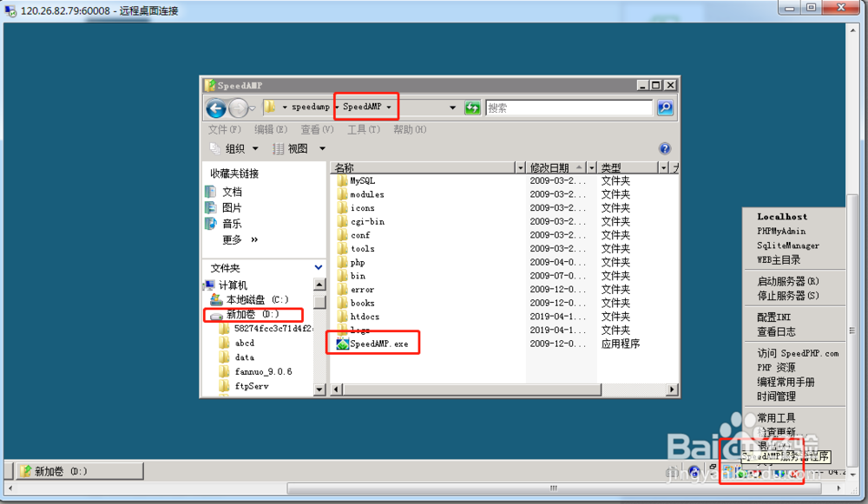Open the Views (视图) dropdown arrow
868x504 pixels.
pyautogui.click(x=322, y=148)
